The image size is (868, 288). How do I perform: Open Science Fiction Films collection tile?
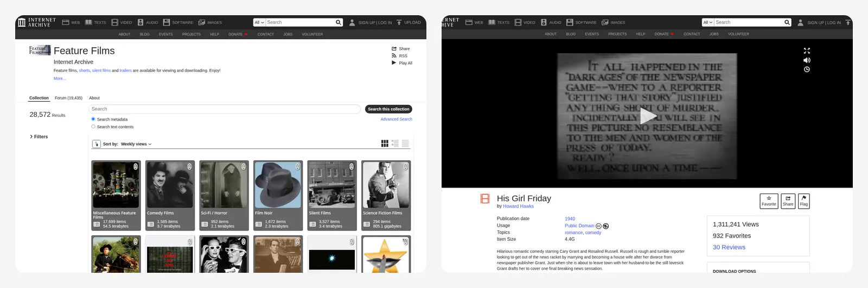click(x=386, y=196)
